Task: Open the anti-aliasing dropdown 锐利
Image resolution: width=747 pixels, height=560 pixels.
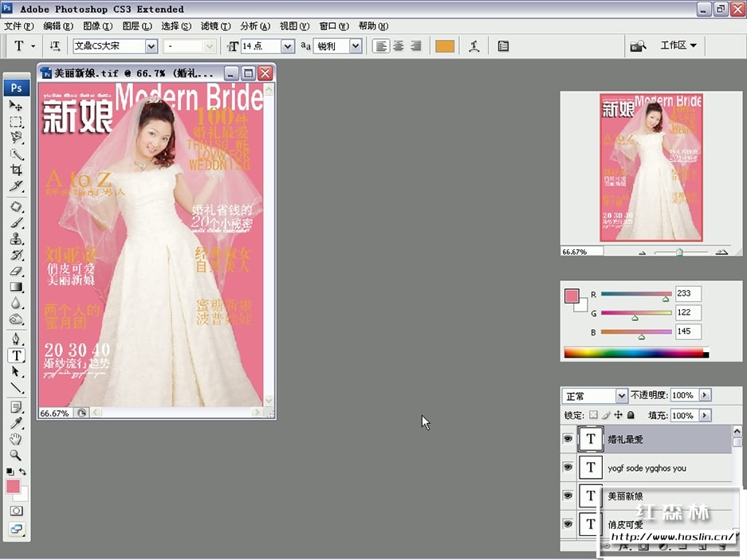Action: [x=356, y=46]
